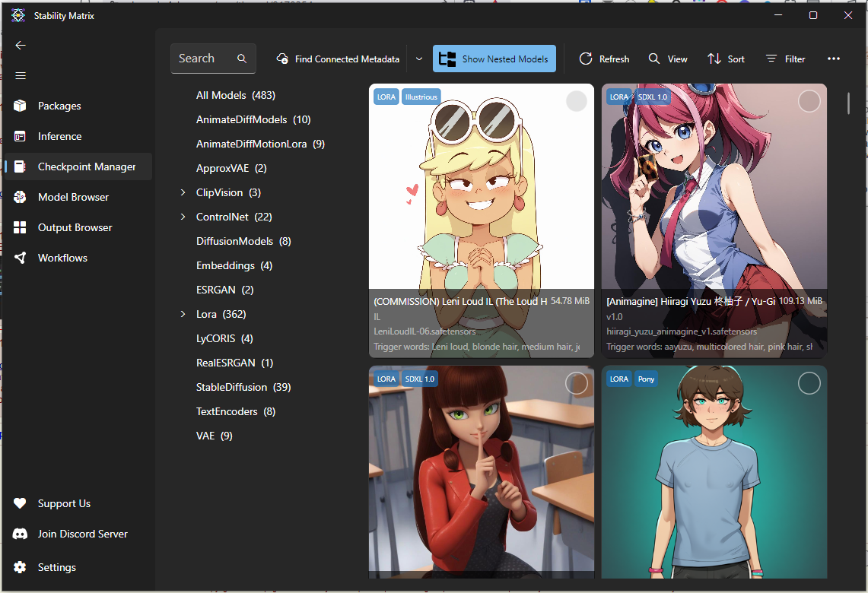This screenshot has height=593, width=868.
Task: Expand the Lora folder chevron
Action: (183, 314)
